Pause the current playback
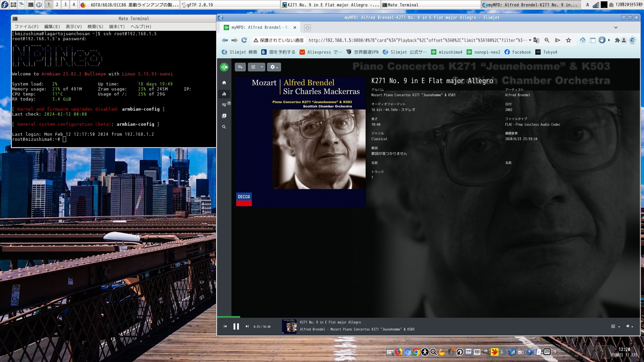The width and height of the screenshot is (644, 362). (236, 326)
